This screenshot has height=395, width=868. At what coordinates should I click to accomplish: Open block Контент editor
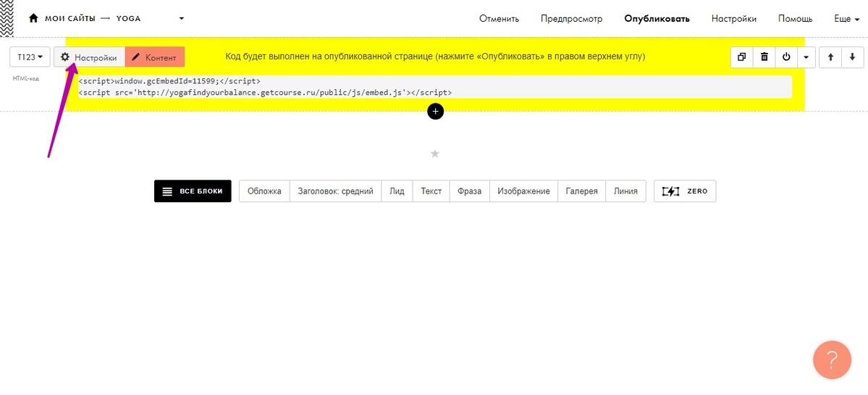(x=154, y=57)
